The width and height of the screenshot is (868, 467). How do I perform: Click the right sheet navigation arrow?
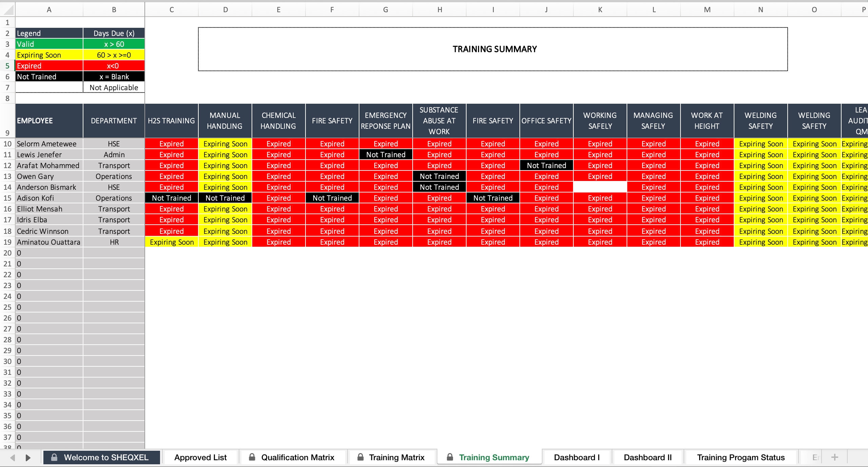coord(28,457)
